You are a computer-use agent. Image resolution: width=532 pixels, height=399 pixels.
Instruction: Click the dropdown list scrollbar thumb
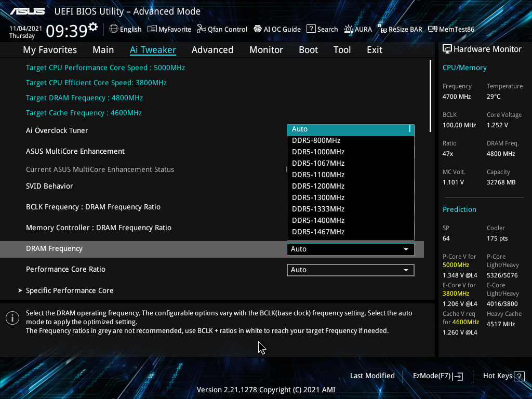pyautogui.click(x=410, y=129)
